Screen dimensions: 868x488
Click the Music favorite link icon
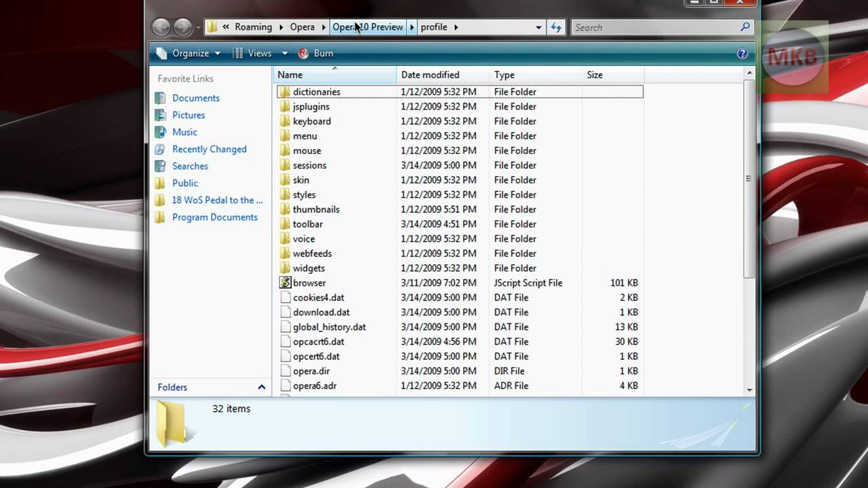160,132
